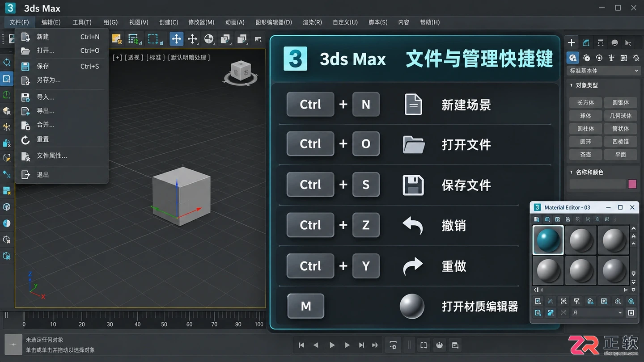
Task: Click the second move-transform cross icon
Action: coord(192,39)
